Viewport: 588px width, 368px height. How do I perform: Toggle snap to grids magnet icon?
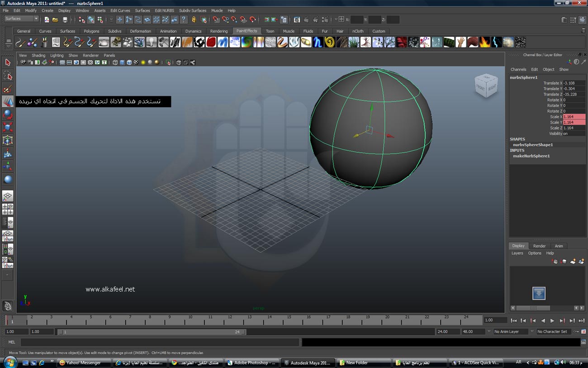pos(216,19)
